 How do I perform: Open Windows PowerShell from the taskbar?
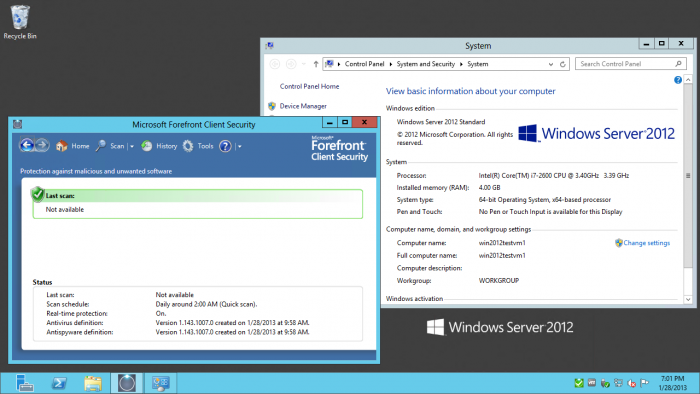click(x=59, y=383)
